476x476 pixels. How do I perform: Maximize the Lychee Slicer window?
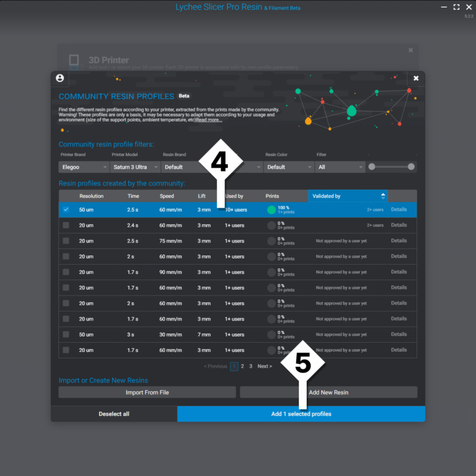(x=456, y=7)
